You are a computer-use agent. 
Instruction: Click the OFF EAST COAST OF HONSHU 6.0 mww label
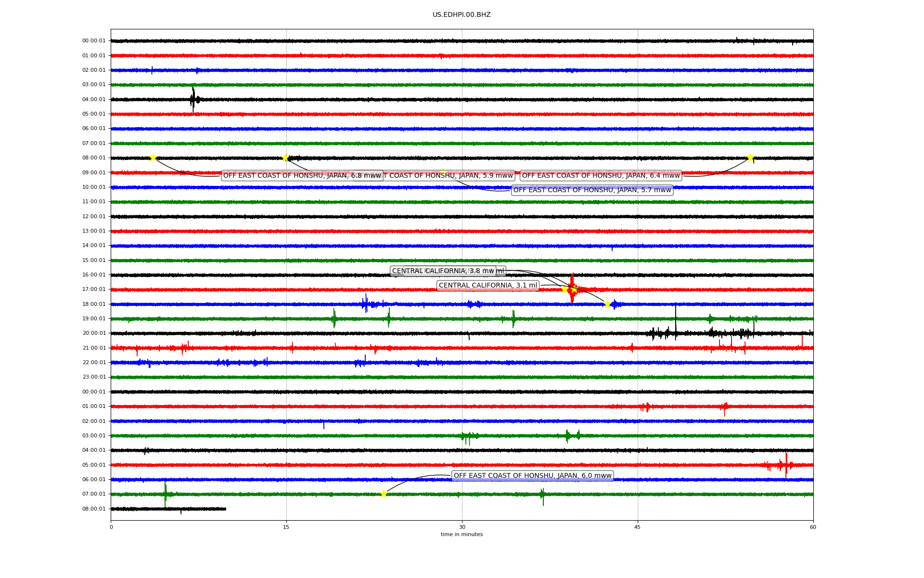532,476
